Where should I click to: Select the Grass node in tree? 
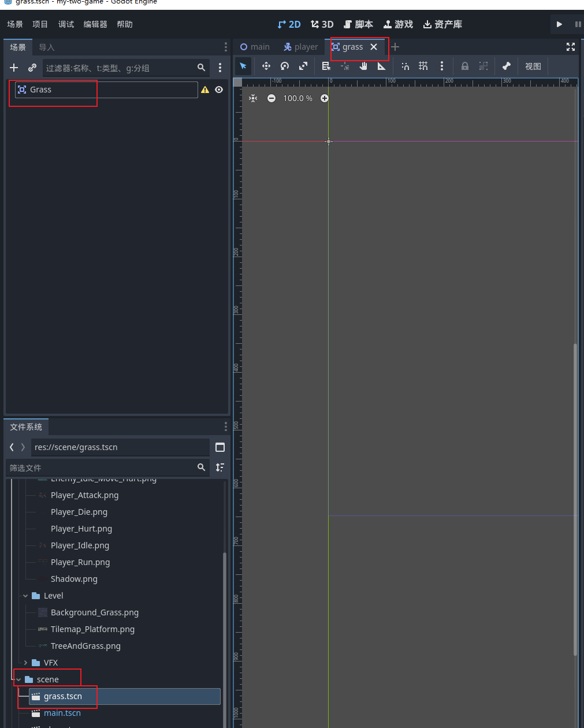(x=106, y=90)
